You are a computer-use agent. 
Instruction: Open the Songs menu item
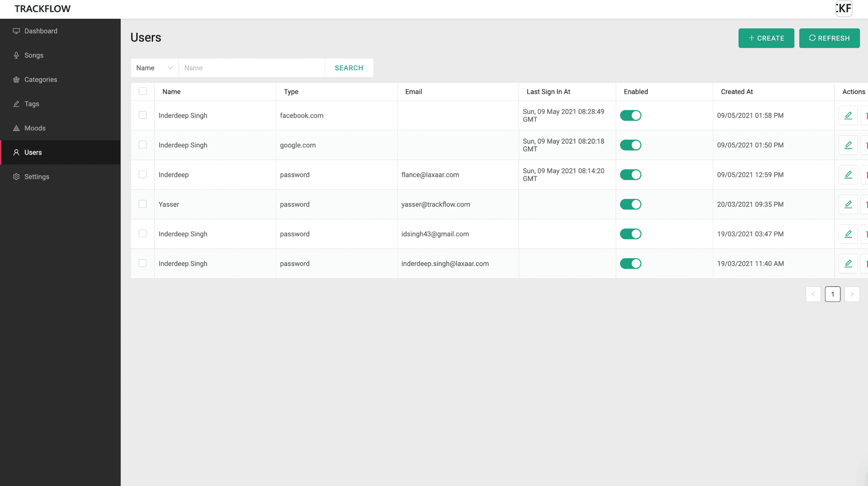tap(60, 55)
